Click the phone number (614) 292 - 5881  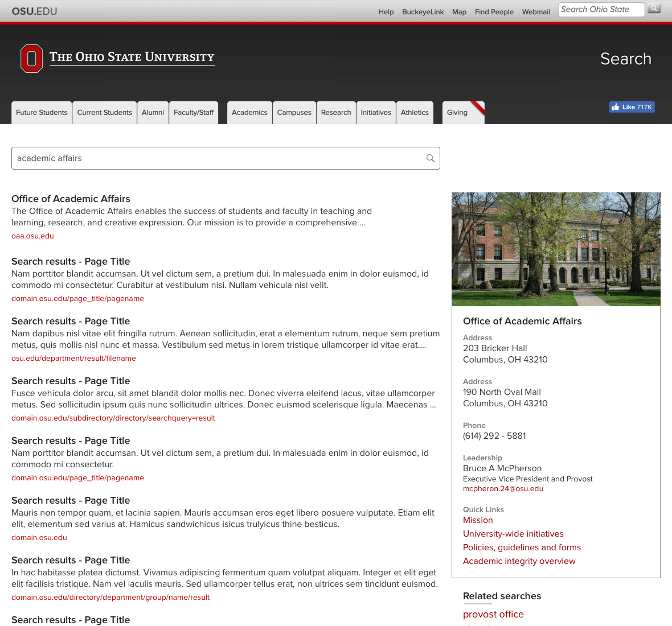point(494,436)
